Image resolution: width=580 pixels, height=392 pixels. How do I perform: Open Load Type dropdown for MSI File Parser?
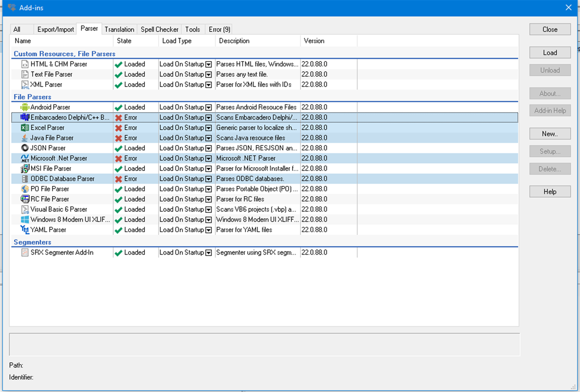click(x=209, y=169)
